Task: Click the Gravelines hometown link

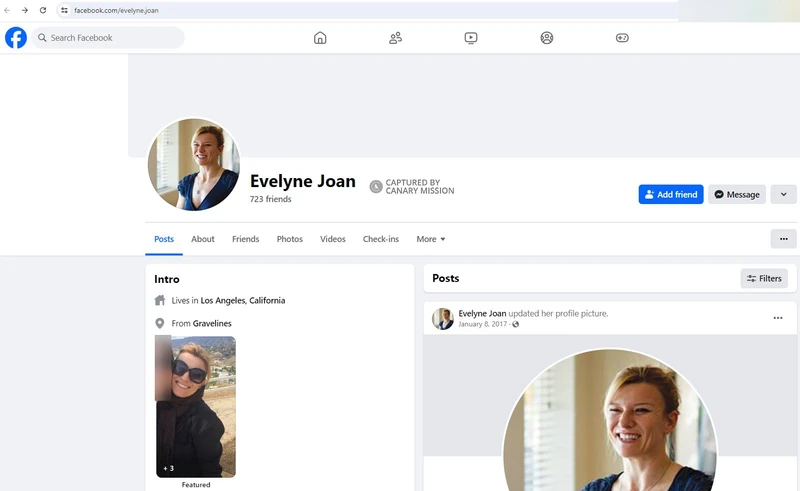Action: pos(212,324)
